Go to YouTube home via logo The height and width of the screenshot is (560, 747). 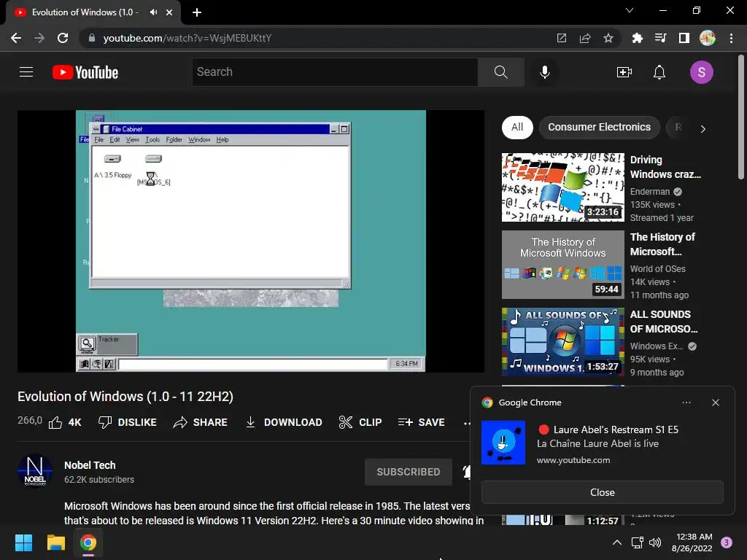85,72
